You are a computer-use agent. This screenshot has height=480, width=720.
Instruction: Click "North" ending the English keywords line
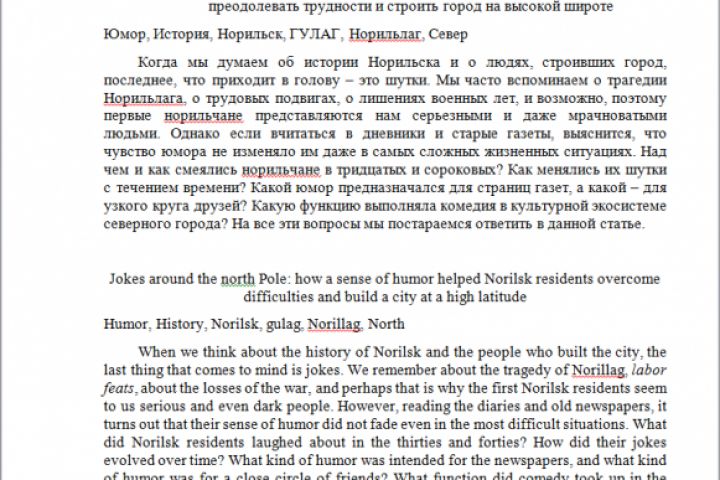[x=386, y=324]
